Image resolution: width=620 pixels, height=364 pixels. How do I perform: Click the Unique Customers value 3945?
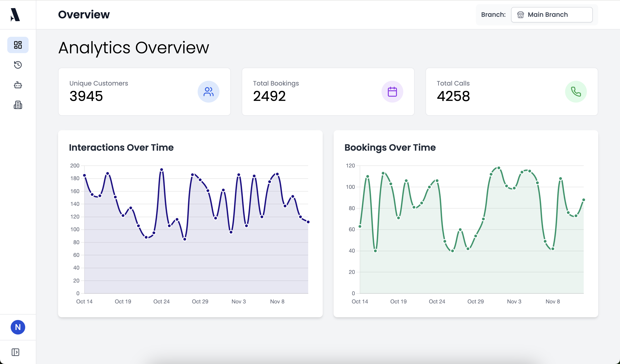86,96
